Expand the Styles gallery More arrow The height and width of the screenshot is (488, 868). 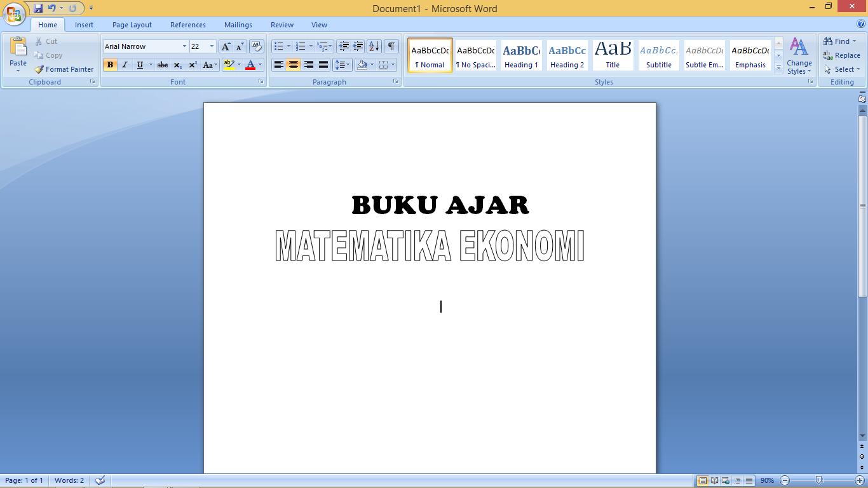778,67
